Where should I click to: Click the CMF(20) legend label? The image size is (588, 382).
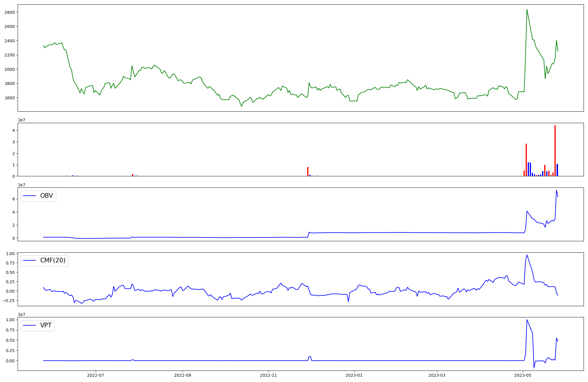click(53, 261)
